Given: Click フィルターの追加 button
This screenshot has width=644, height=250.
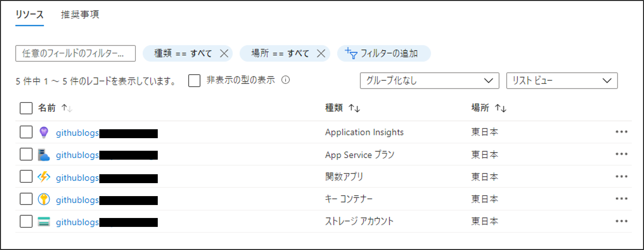Looking at the screenshot, I should tap(384, 53).
